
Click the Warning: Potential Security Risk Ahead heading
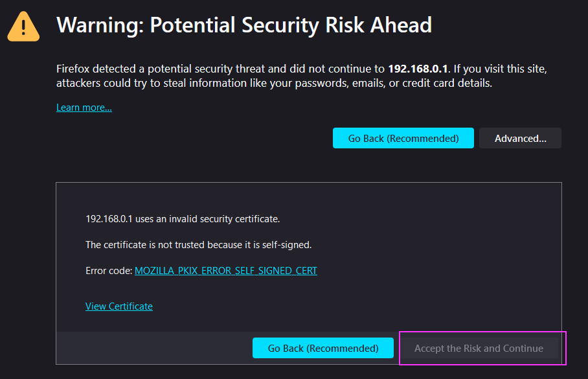coord(243,25)
